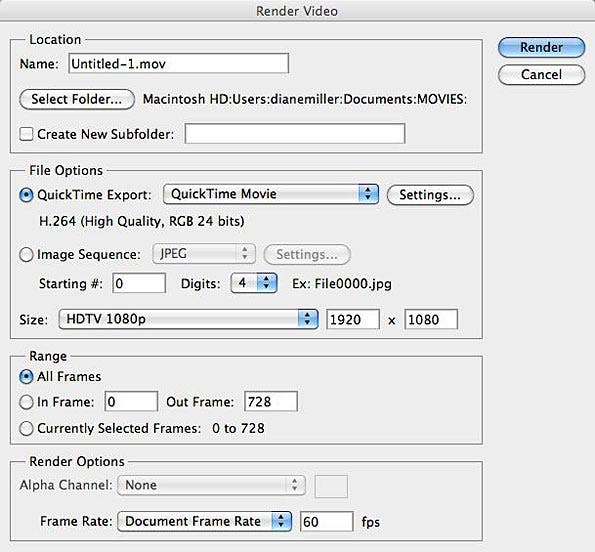Click the Out Frame field showing 728

[271, 401]
